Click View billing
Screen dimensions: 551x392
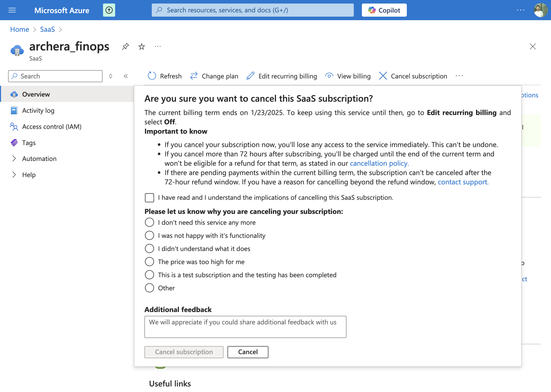[348, 76]
